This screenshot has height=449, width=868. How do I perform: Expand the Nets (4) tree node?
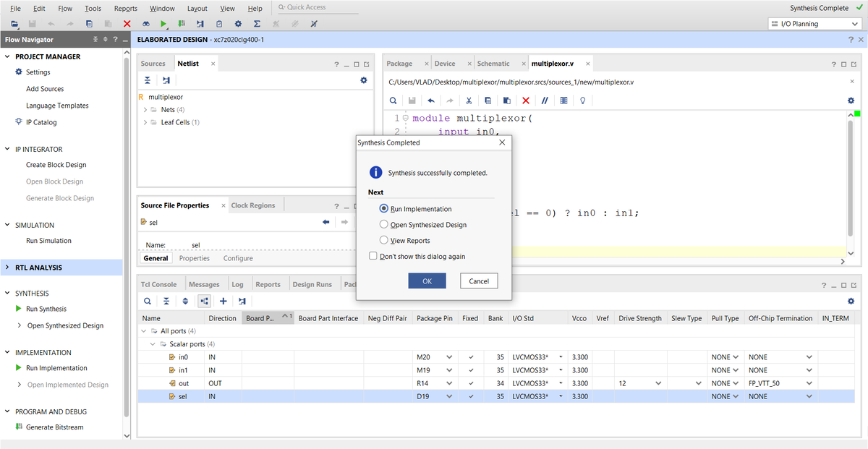click(x=145, y=110)
